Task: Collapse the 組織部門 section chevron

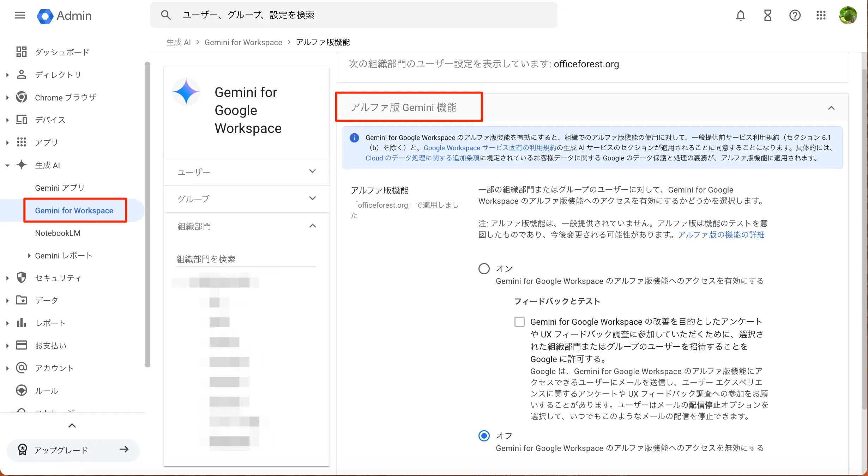Action: coord(312,226)
